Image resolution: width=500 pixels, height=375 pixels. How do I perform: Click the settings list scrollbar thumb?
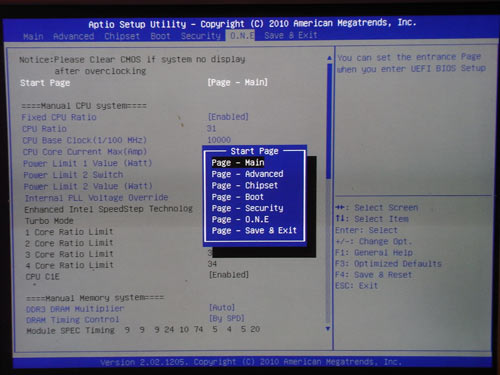click(329, 121)
